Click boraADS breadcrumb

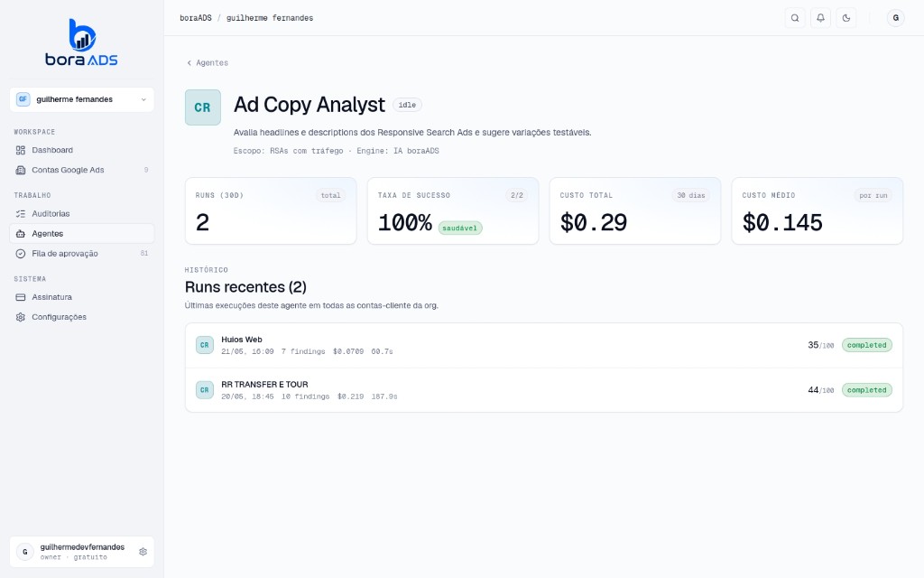pyautogui.click(x=196, y=18)
